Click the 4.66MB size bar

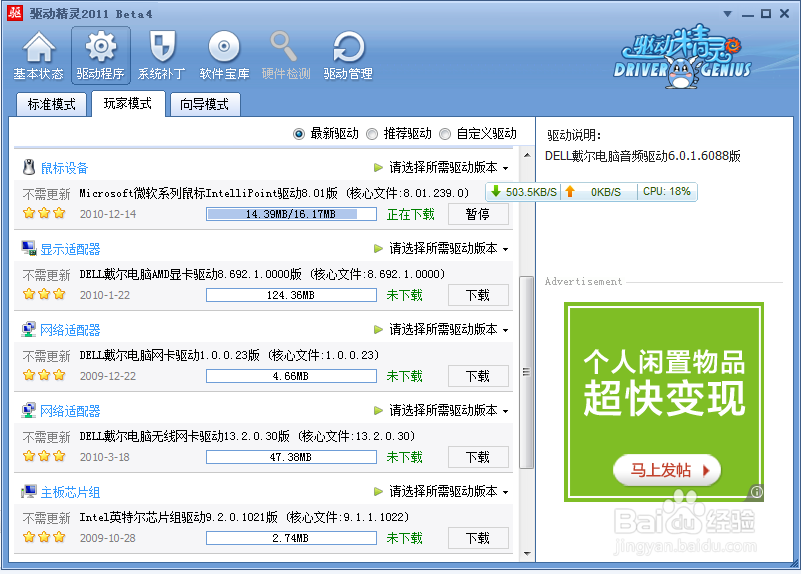tap(291, 376)
